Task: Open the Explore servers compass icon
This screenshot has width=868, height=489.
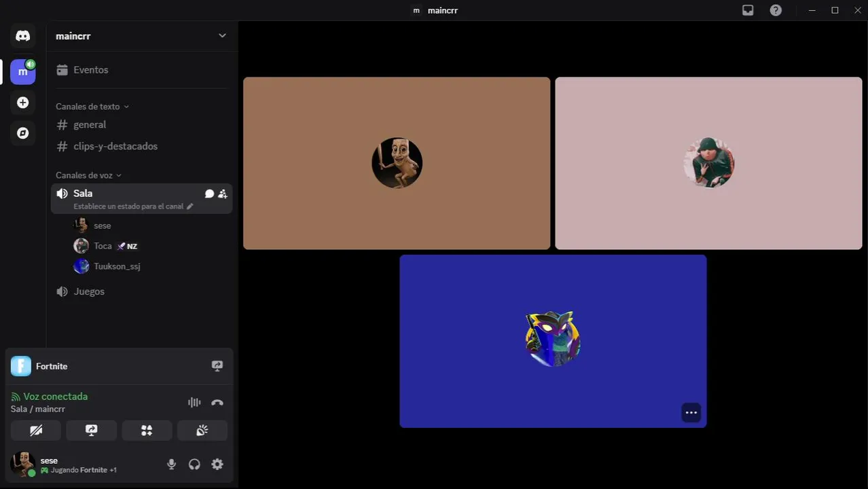Action: click(23, 133)
